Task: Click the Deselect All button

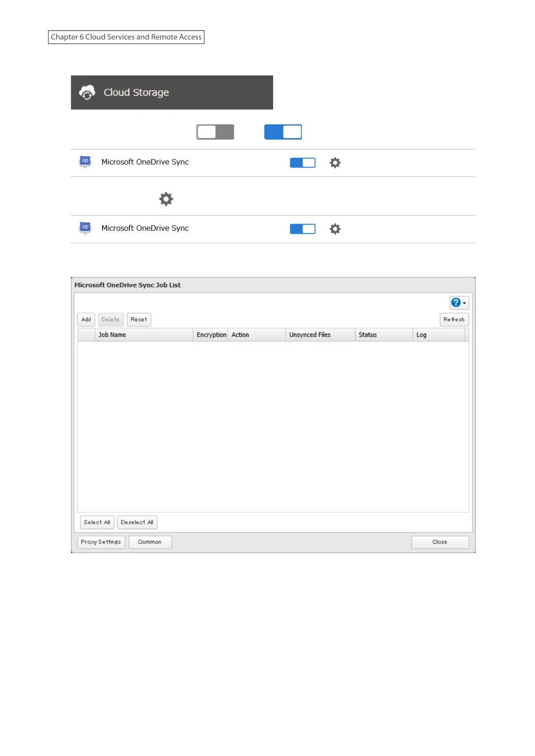Action: 137,522
